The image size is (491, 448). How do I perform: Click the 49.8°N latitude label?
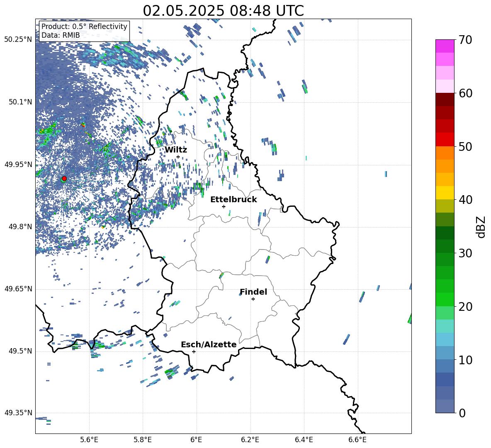pos(20,227)
